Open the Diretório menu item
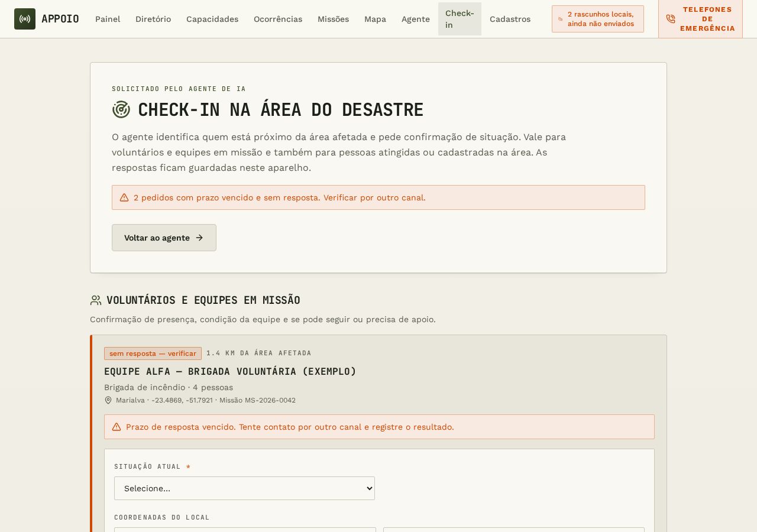Screen dimensions: 757x532 pos(153,19)
